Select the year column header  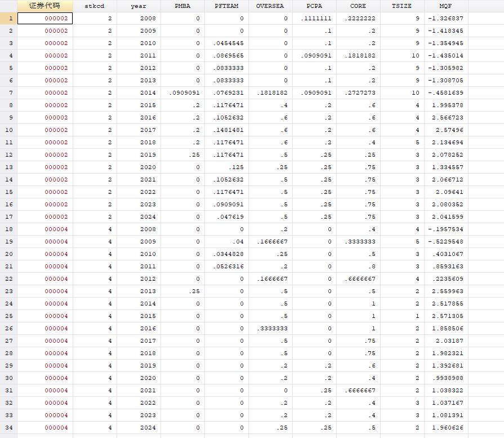[x=139, y=6]
